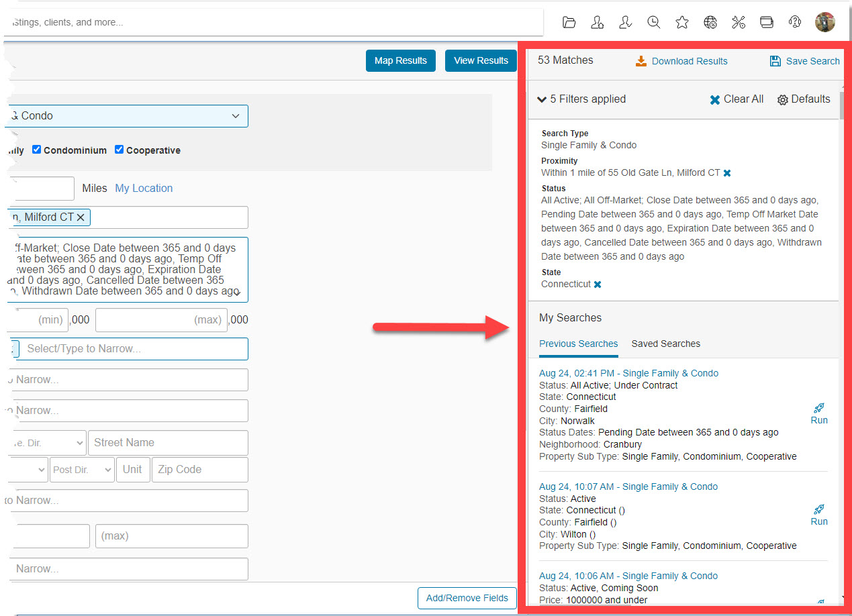Click the Search Type label
This screenshot has width=852, height=616.
click(x=565, y=134)
